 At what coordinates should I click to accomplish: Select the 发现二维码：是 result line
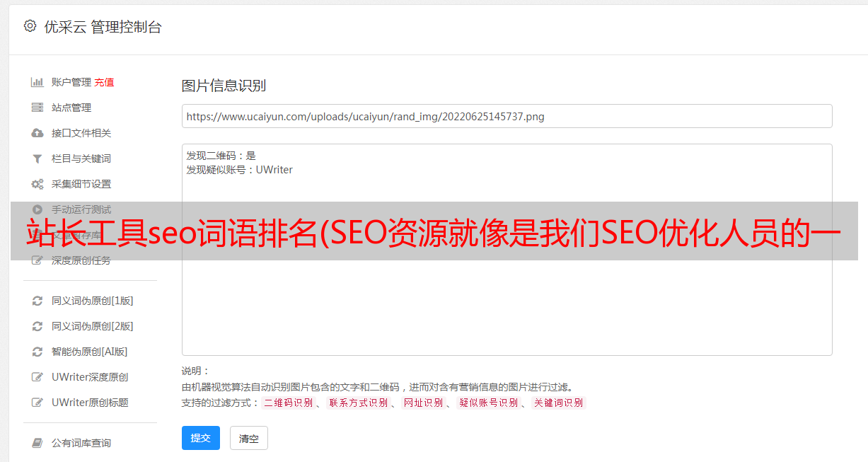[221, 156]
